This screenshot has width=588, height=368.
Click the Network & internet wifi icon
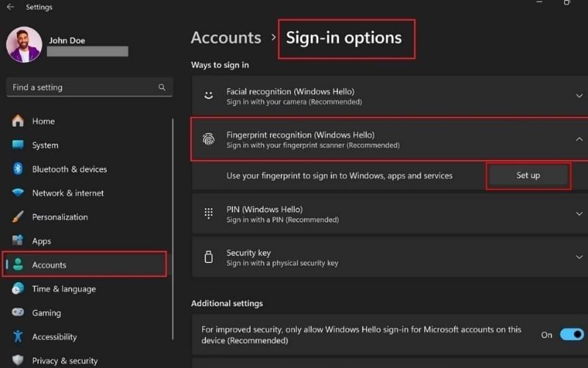click(x=18, y=193)
